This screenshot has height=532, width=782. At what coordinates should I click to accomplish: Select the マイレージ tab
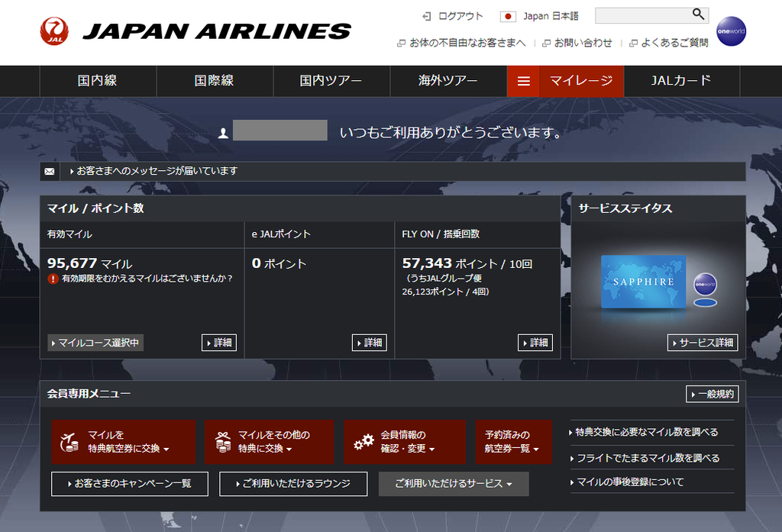coord(581,81)
